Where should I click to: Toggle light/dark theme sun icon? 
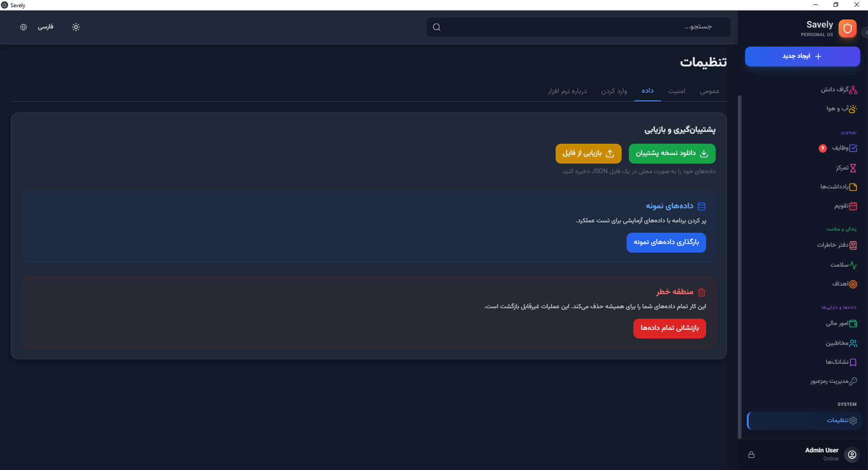(x=76, y=27)
